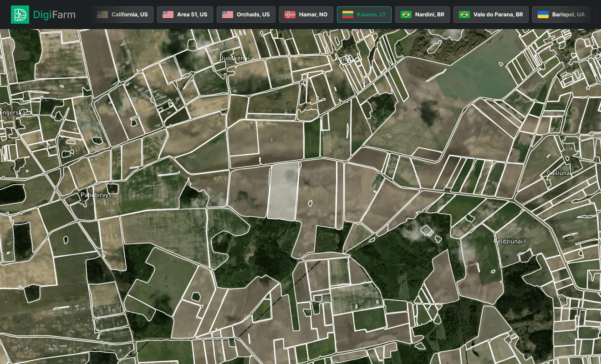Click the DigiFarm leaf logo
Image resolution: width=601 pixels, height=364 pixels.
click(20, 14)
